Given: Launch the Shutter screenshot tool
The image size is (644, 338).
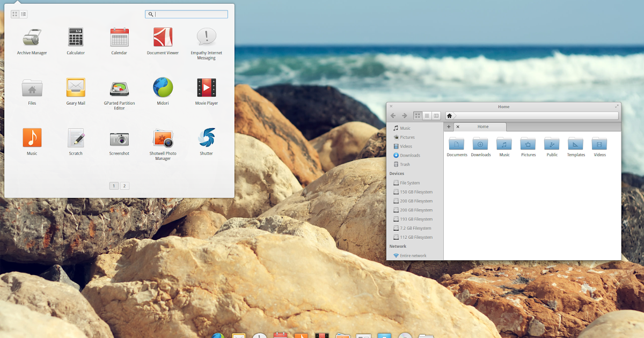Looking at the screenshot, I should [206, 137].
